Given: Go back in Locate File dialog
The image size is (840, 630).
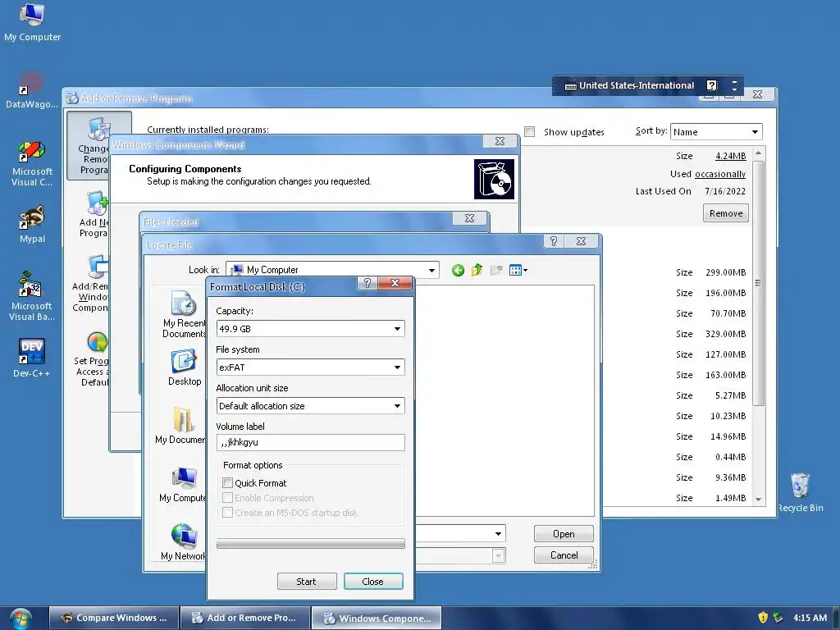Looking at the screenshot, I should coord(458,270).
